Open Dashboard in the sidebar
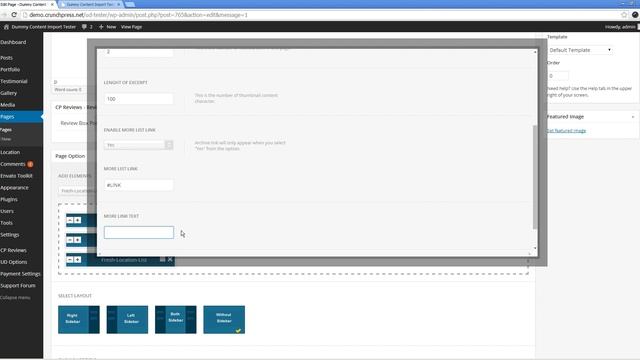 pos(13,42)
